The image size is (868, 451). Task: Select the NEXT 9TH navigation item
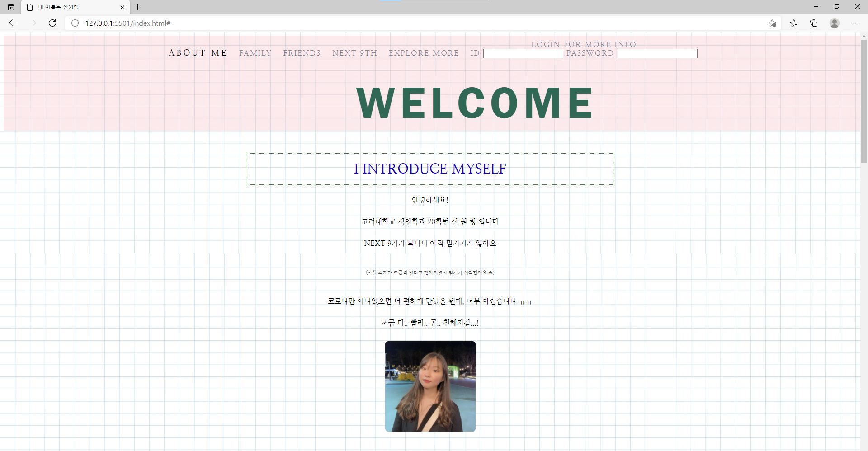pyautogui.click(x=354, y=53)
